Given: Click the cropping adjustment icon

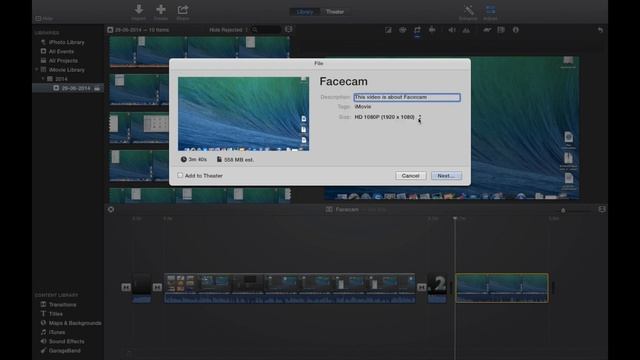Looking at the screenshot, I should point(417,30).
